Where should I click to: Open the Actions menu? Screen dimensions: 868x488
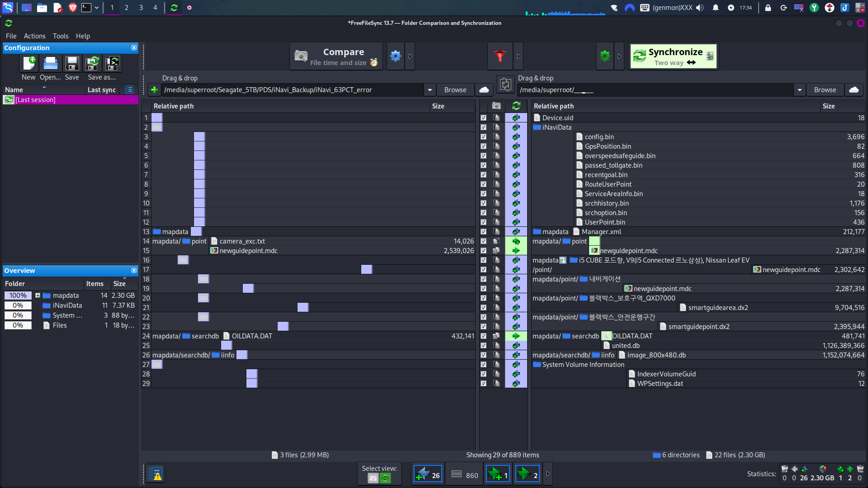click(34, 36)
